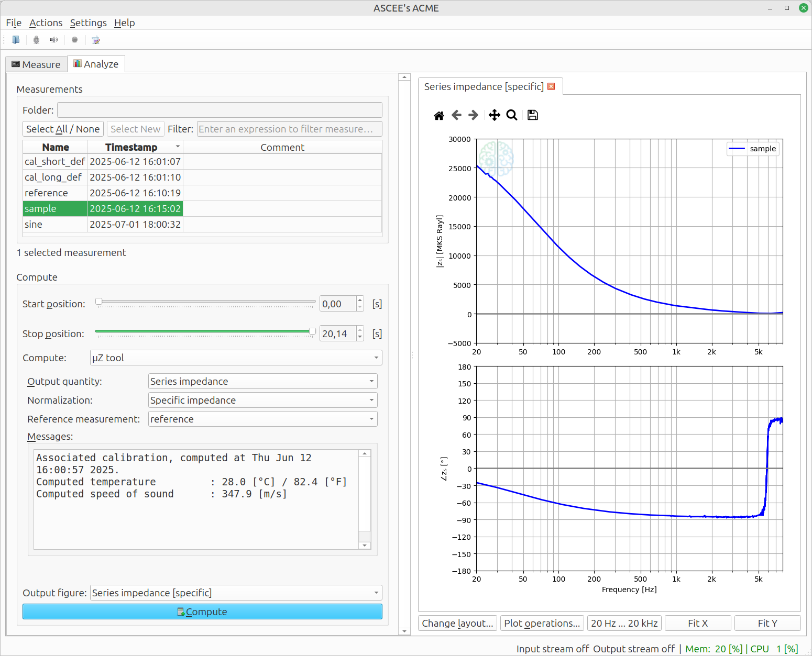The width and height of the screenshot is (812, 656).
Task: Open the Help menu
Action: (x=124, y=23)
